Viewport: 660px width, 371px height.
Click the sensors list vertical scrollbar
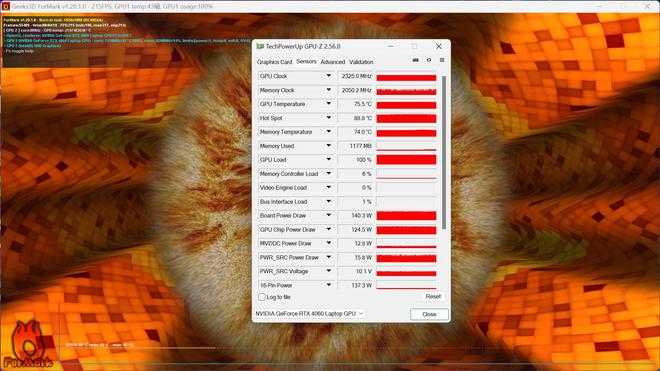pyautogui.click(x=444, y=154)
